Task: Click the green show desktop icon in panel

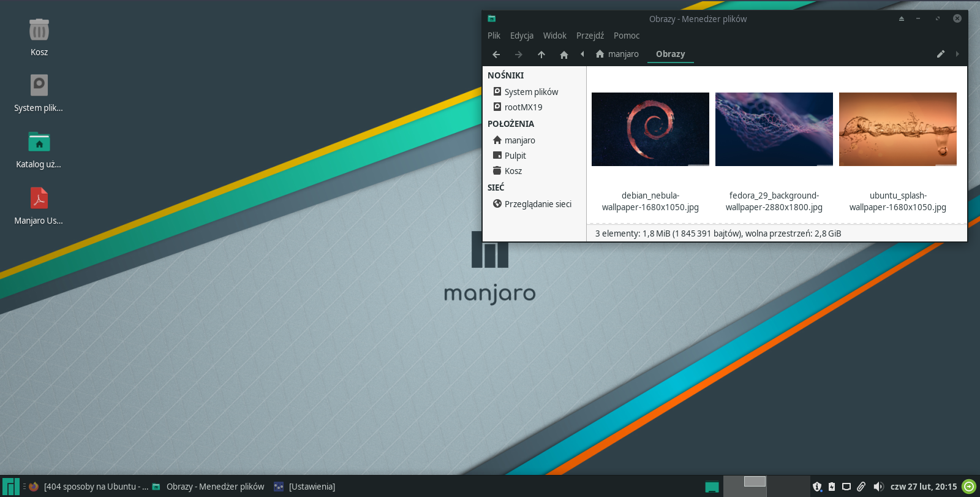Action: pyautogui.click(x=712, y=487)
